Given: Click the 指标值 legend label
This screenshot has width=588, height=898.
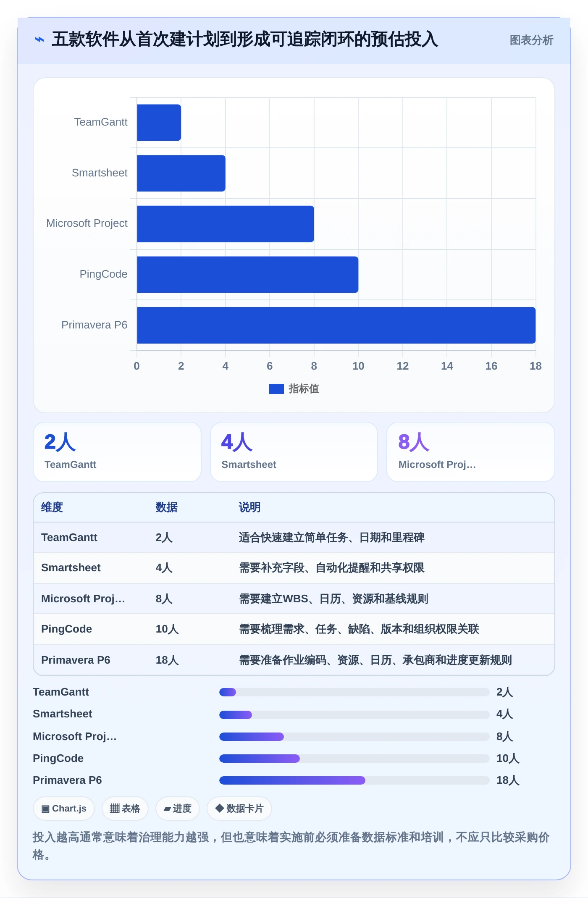Looking at the screenshot, I should (304, 389).
